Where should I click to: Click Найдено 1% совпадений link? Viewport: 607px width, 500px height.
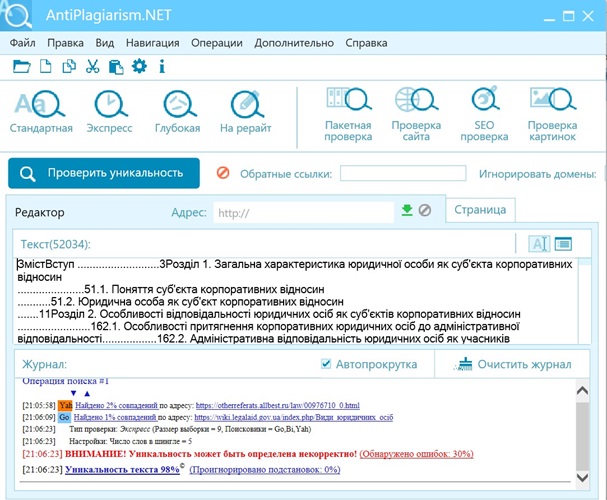pyautogui.click(x=115, y=418)
